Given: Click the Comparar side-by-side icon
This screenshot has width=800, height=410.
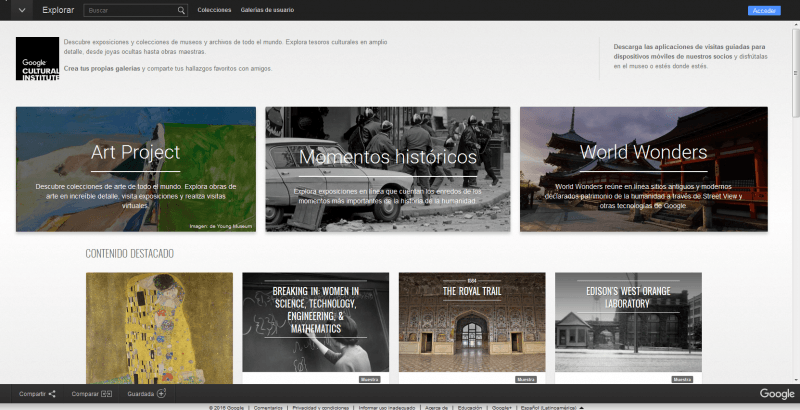Looking at the screenshot, I should pos(106,394).
